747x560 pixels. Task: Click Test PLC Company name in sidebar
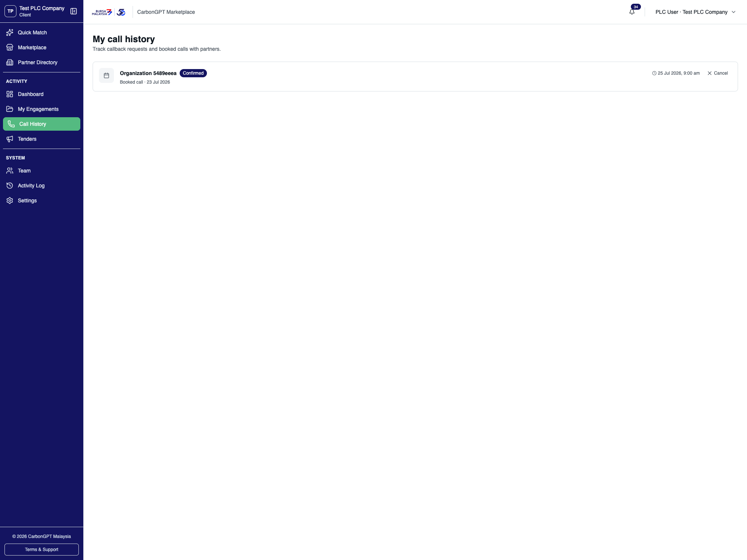coord(42,8)
